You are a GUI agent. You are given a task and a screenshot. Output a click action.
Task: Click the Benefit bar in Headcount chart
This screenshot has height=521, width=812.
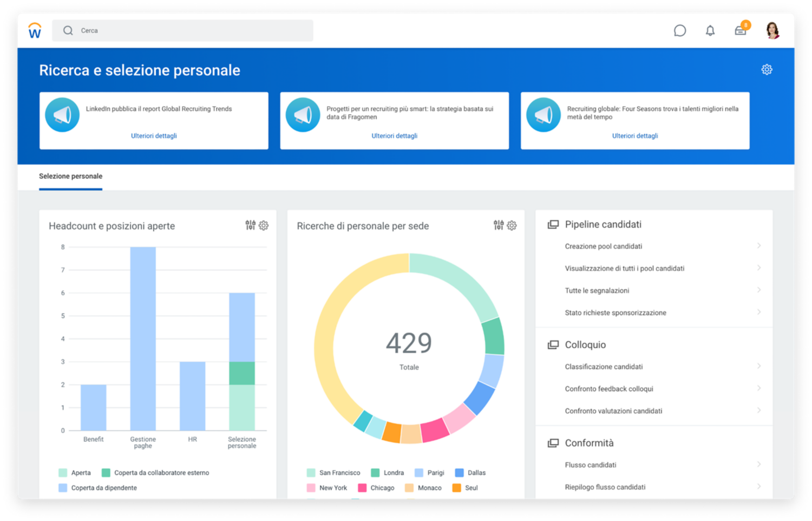[94, 408]
